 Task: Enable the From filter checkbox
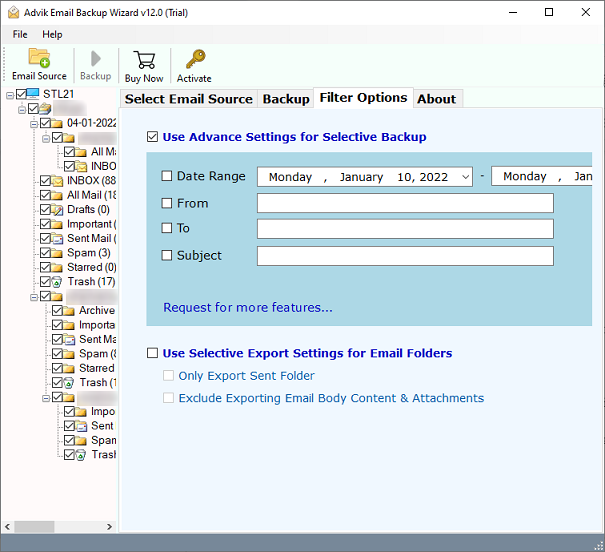(167, 203)
